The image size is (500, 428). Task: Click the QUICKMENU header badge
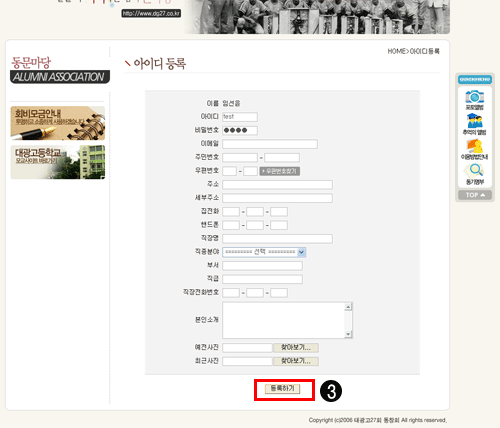click(x=475, y=80)
